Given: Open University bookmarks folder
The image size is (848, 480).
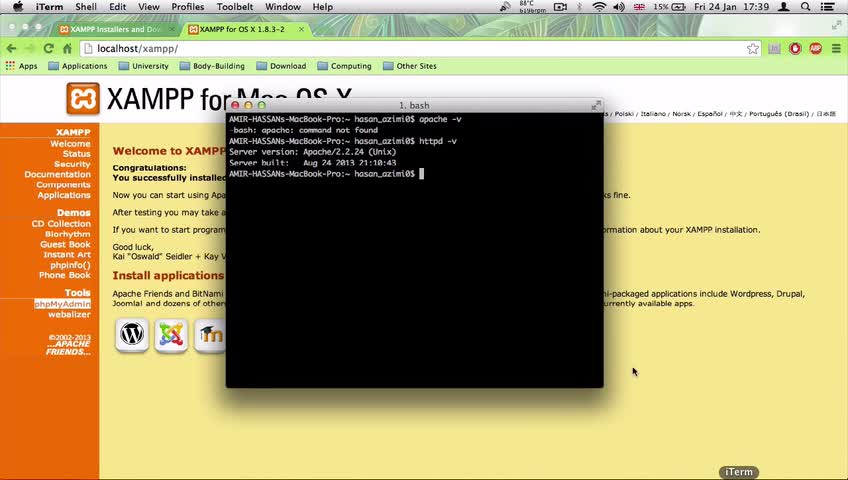Looking at the screenshot, I should 144,66.
